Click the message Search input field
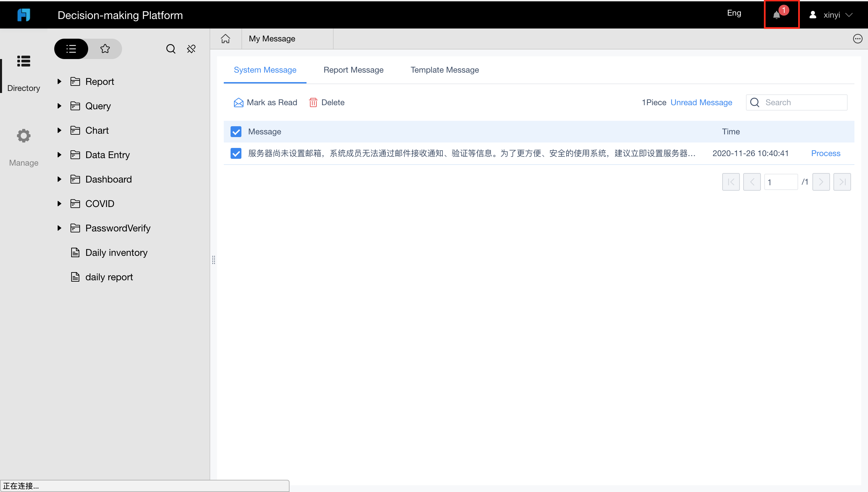The image size is (868, 492). (x=797, y=102)
